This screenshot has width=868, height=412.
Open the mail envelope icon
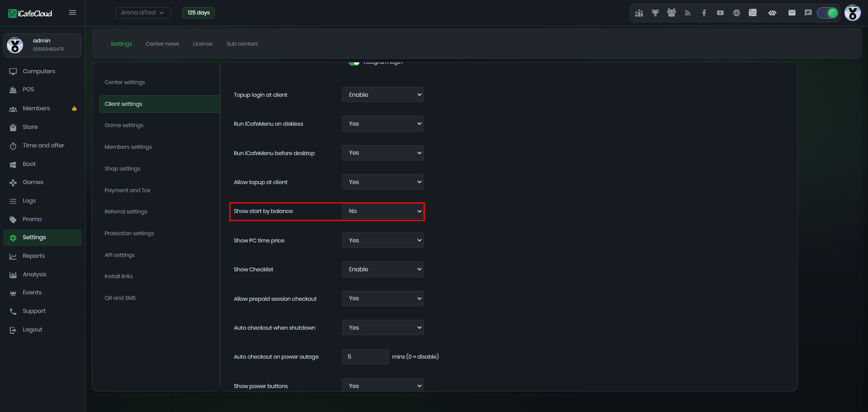pyautogui.click(x=792, y=13)
